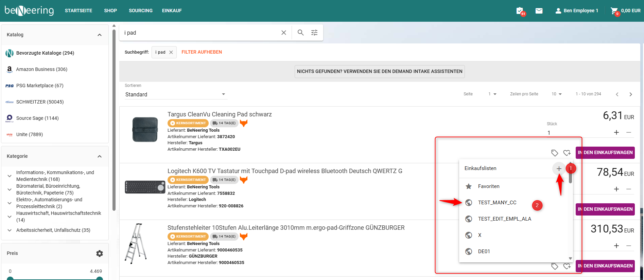Click the search magnifier icon
This screenshot has width=644, height=280.
[300, 33]
